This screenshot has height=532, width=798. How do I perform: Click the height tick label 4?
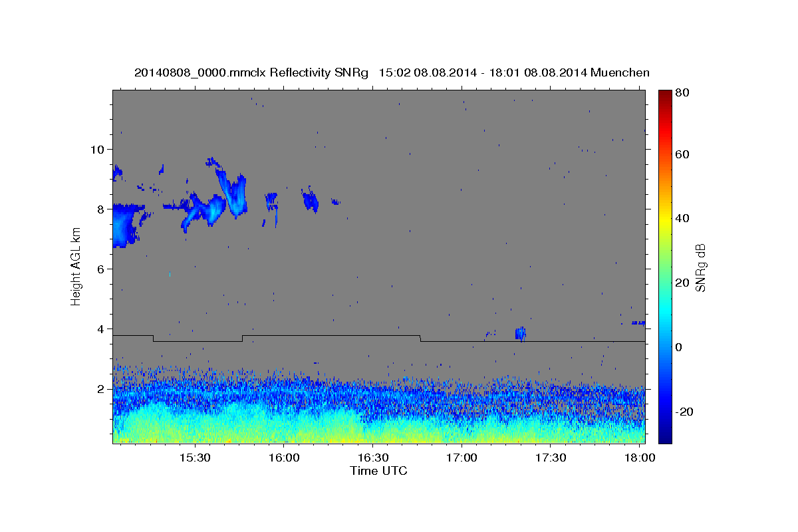point(101,329)
